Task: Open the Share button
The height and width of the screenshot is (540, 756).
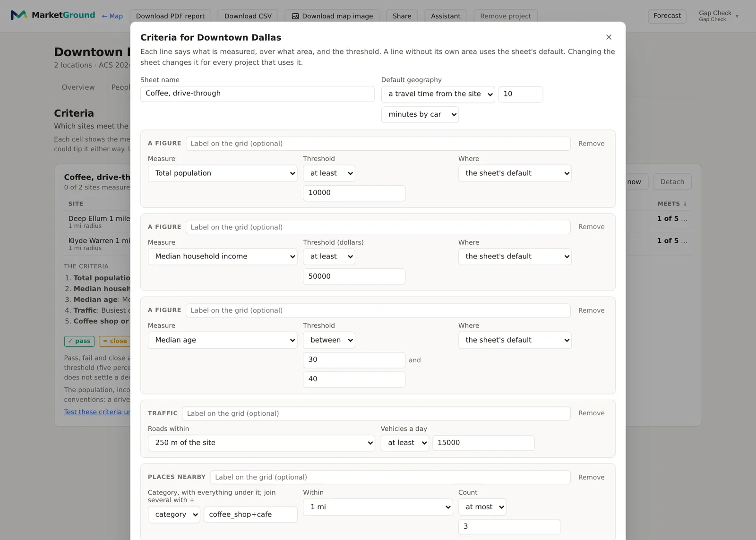Action: 402,16
